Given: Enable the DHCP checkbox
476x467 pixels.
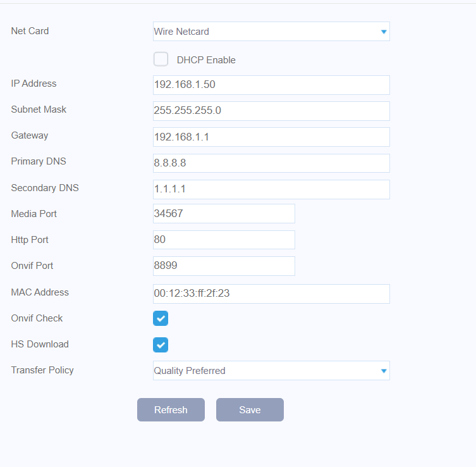Looking at the screenshot, I should 161,59.
